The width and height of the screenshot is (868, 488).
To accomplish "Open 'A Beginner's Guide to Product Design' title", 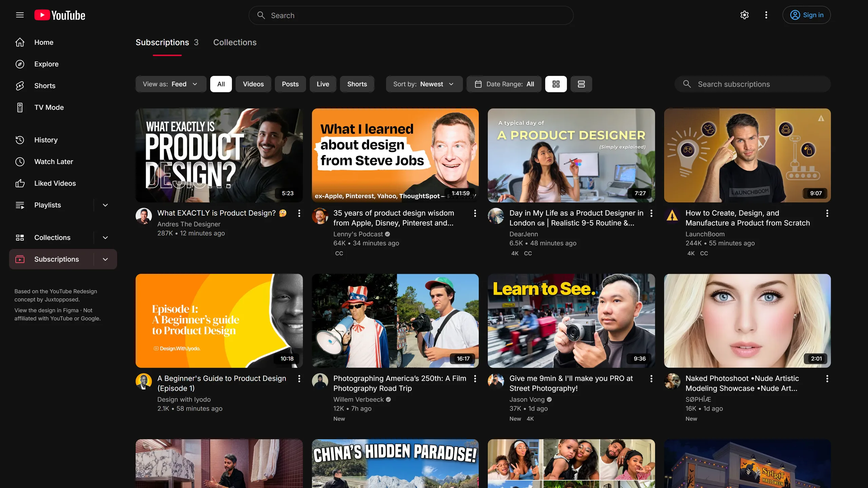I will 222,383.
